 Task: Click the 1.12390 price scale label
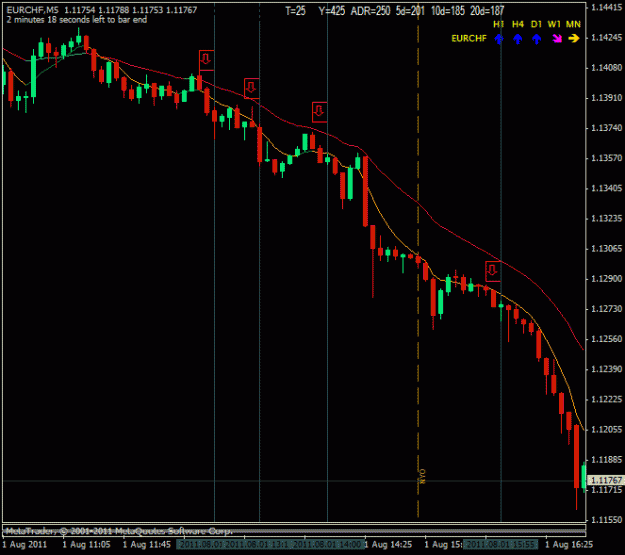pos(606,369)
